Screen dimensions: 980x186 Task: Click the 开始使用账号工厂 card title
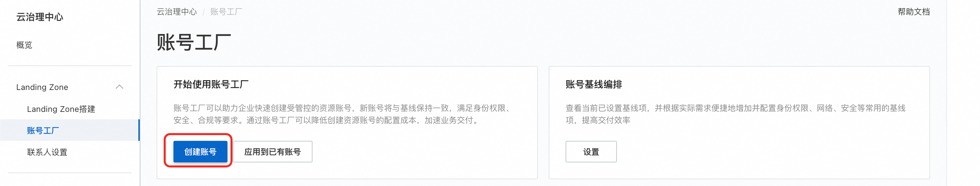point(211,84)
